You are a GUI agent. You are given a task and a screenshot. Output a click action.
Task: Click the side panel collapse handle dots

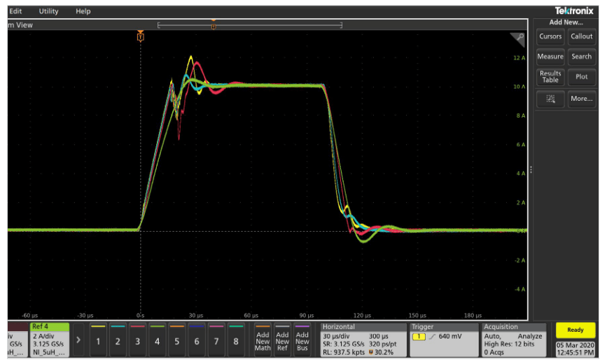(531, 169)
